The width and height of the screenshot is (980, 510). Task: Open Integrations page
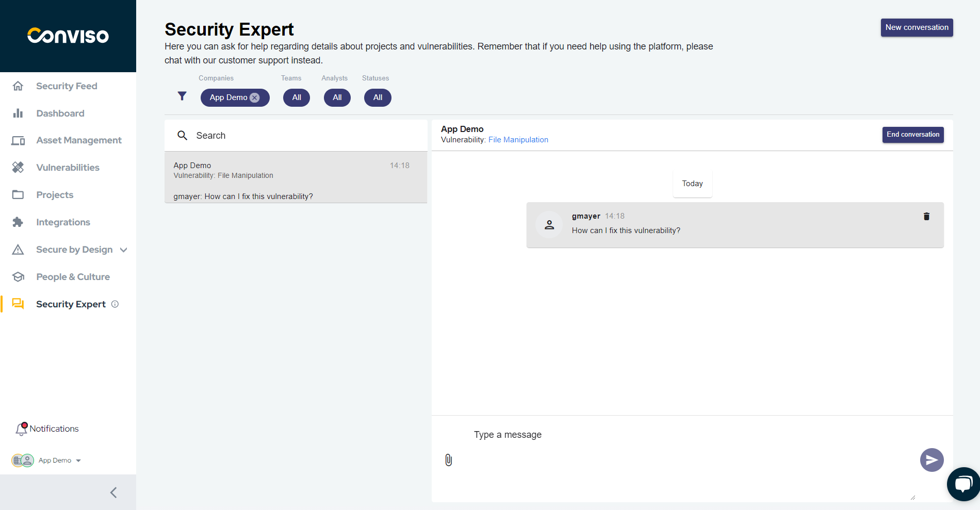(x=63, y=222)
